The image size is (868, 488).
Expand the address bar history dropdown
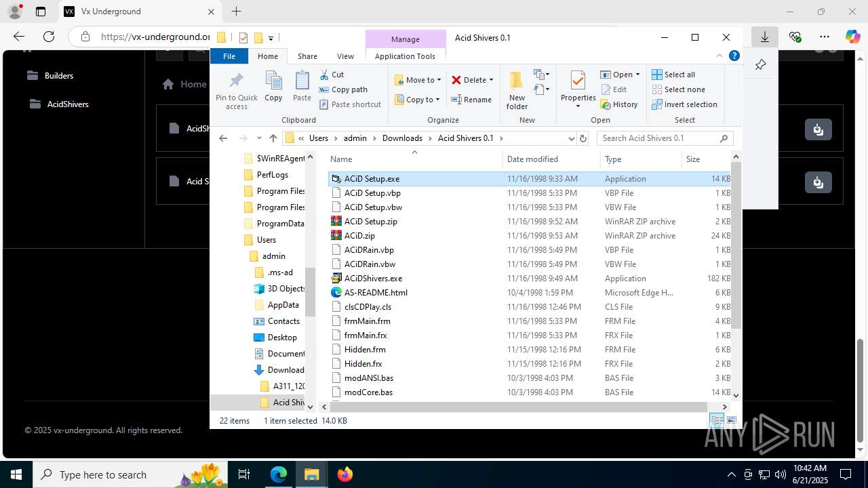pyautogui.click(x=571, y=138)
